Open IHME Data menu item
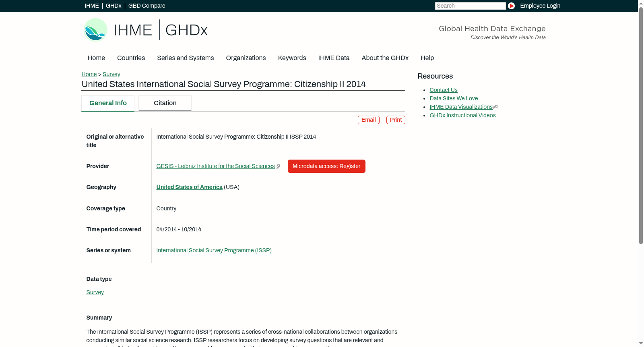This screenshot has height=347, width=644. [x=334, y=58]
